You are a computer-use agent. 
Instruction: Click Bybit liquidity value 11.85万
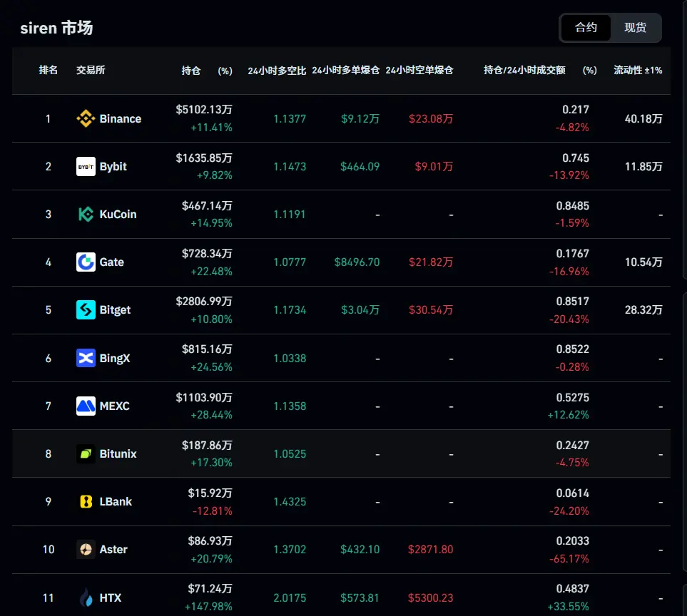pos(643,166)
